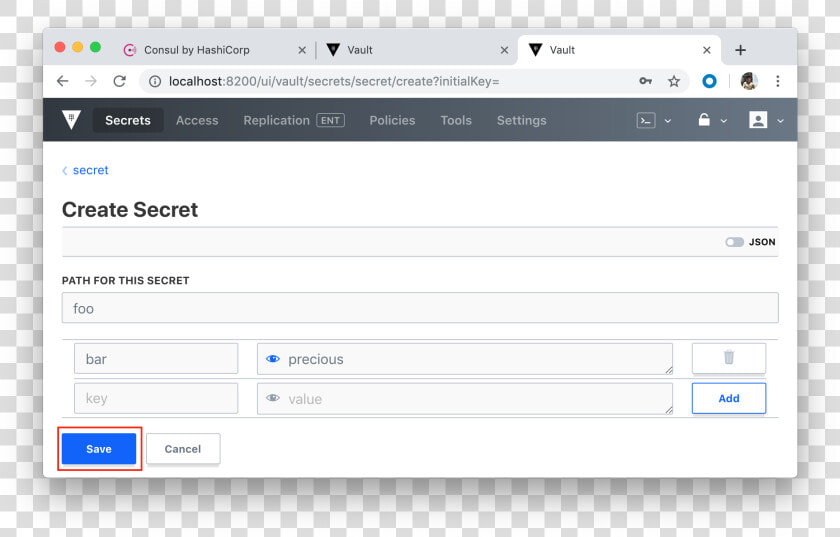The image size is (840, 537).
Task: Click the blue circle extension icon
Action: pos(709,81)
